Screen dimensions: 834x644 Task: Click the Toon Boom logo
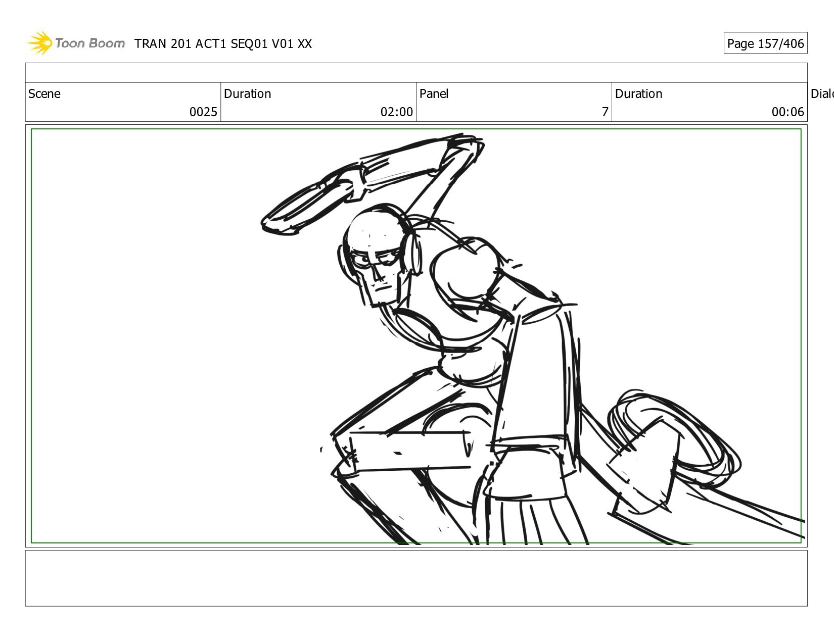click(x=76, y=43)
